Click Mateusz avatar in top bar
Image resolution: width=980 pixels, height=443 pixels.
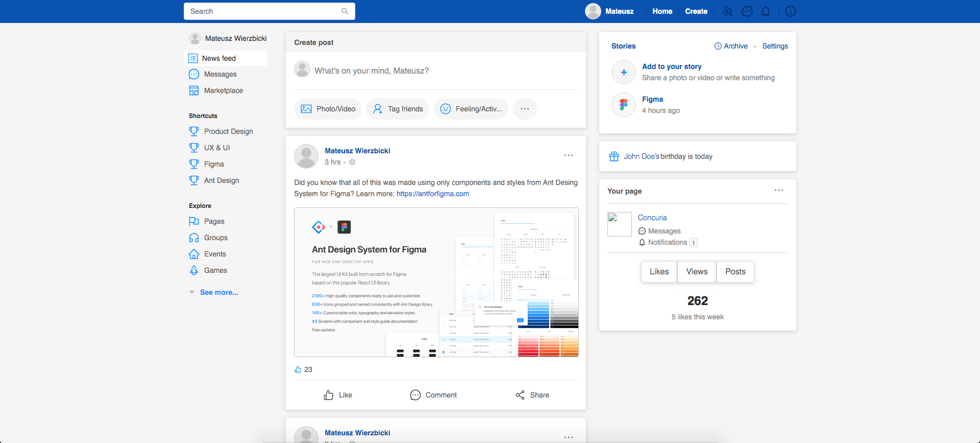(x=593, y=11)
